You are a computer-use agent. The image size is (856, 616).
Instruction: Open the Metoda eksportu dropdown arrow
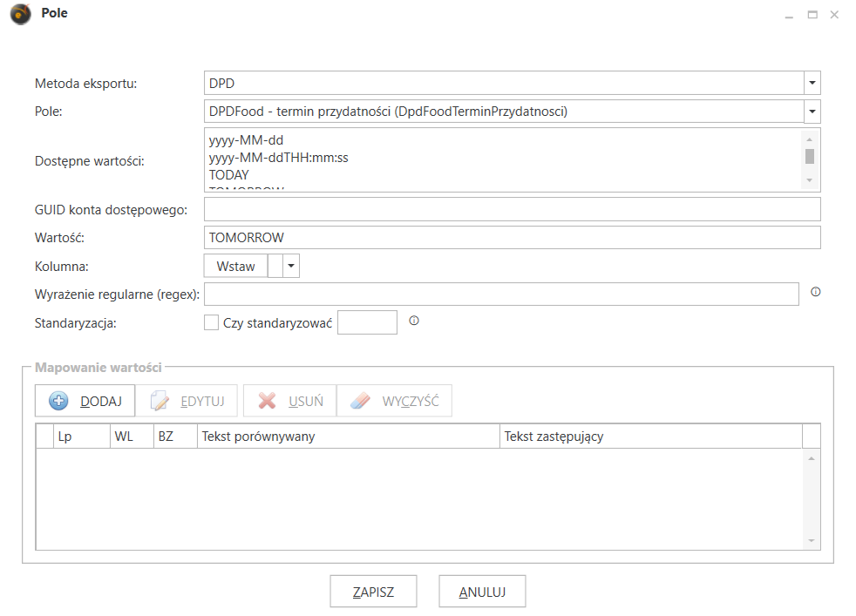(812, 83)
